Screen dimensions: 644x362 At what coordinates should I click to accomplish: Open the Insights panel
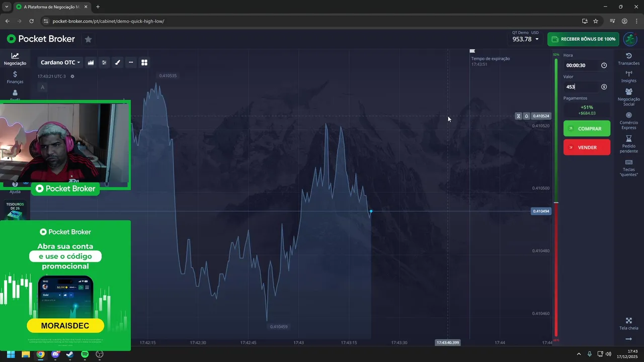tap(628, 76)
